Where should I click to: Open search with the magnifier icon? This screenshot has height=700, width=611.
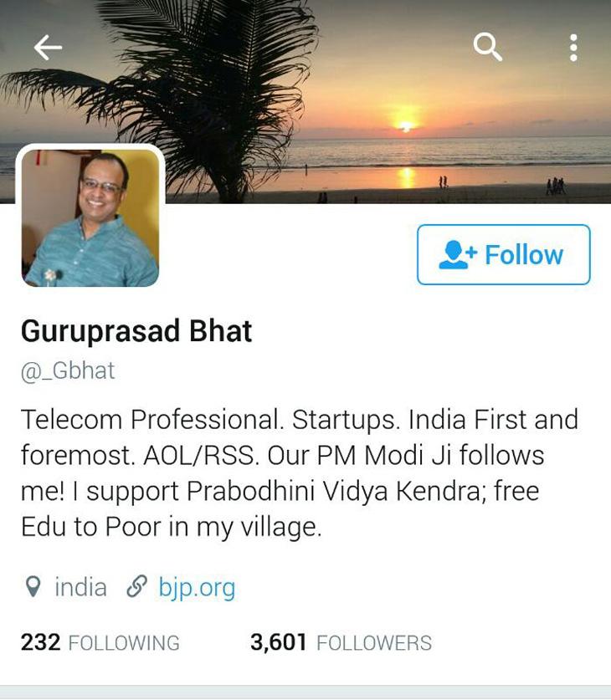click(488, 47)
